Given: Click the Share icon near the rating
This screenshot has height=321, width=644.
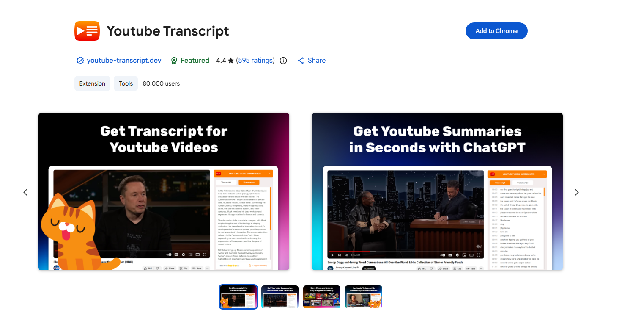Looking at the screenshot, I should pos(301,60).
